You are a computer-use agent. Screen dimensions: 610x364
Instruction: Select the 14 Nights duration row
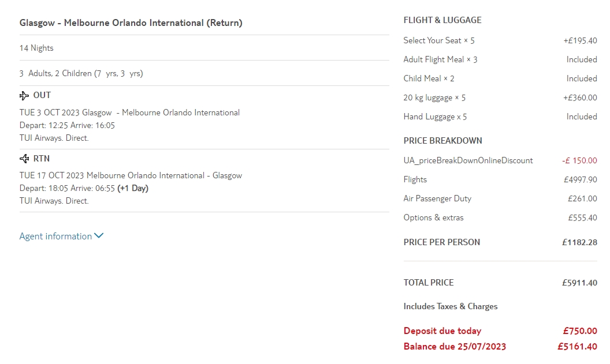click(36, 48)
